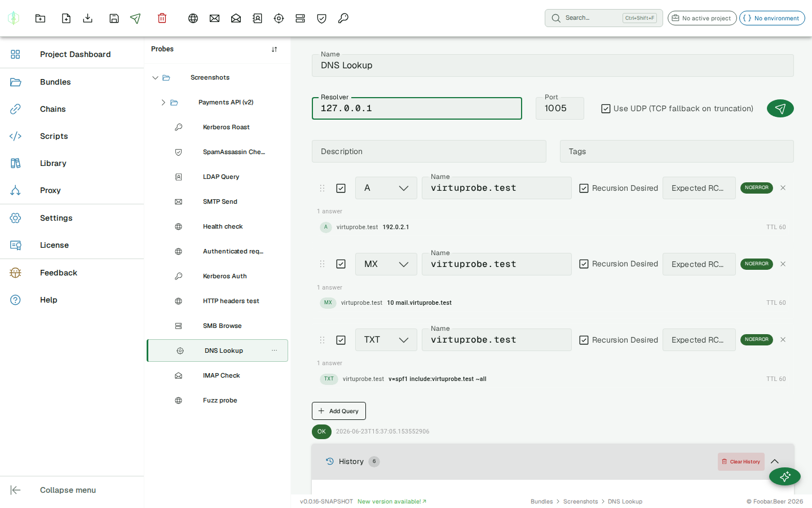Open Chains in sidebar
The width and height of the screenshot is (812, 508).
pos(72,109)
